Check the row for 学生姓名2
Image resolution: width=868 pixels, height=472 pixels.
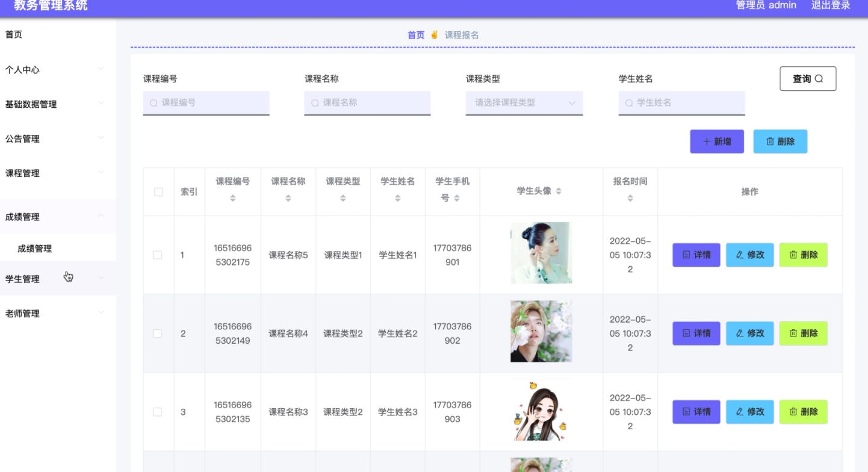pyautogui.click(x=158, y=334)
